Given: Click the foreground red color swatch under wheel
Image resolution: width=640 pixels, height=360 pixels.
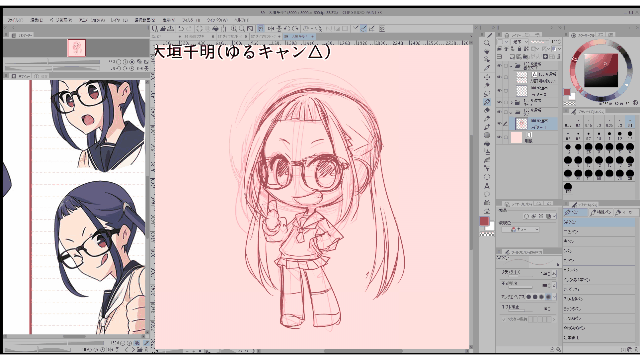Looking at the screenshot, I should coord(567,92).
